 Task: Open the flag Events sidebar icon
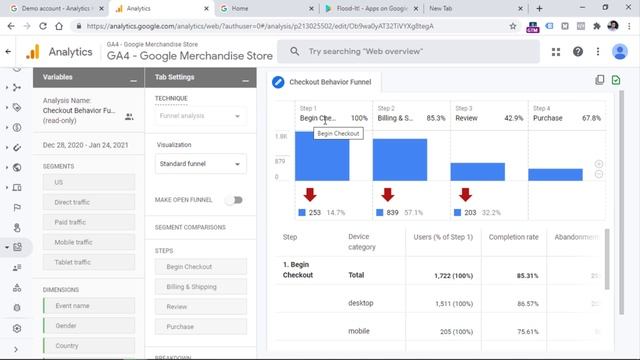pyautogui.click(x=17, y=207)
